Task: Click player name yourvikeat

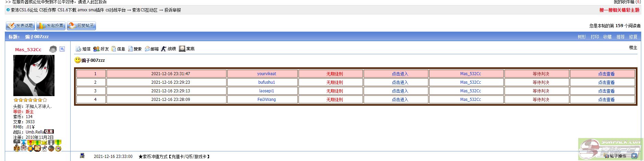Action: [267, 73]
